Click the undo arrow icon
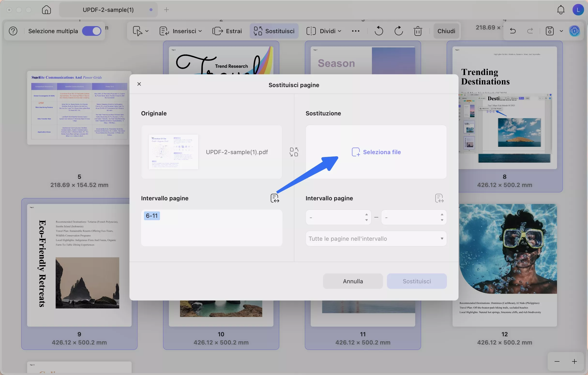588x375 pixels. (513, 31)
